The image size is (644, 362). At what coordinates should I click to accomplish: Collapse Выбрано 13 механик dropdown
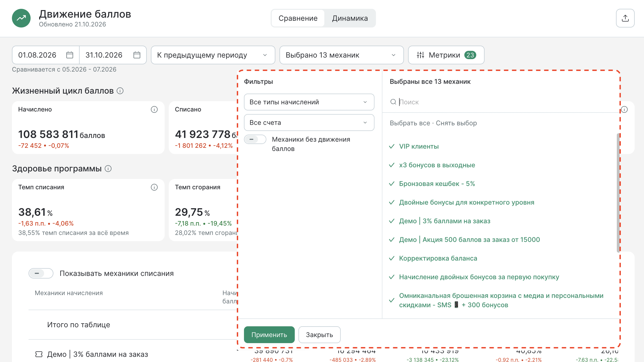click(x=341, y=55)
